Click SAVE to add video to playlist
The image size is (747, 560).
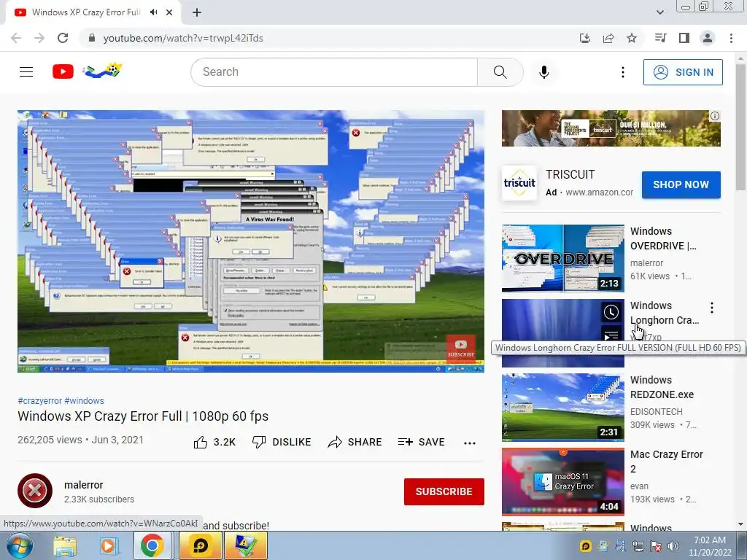click(421, 443)
